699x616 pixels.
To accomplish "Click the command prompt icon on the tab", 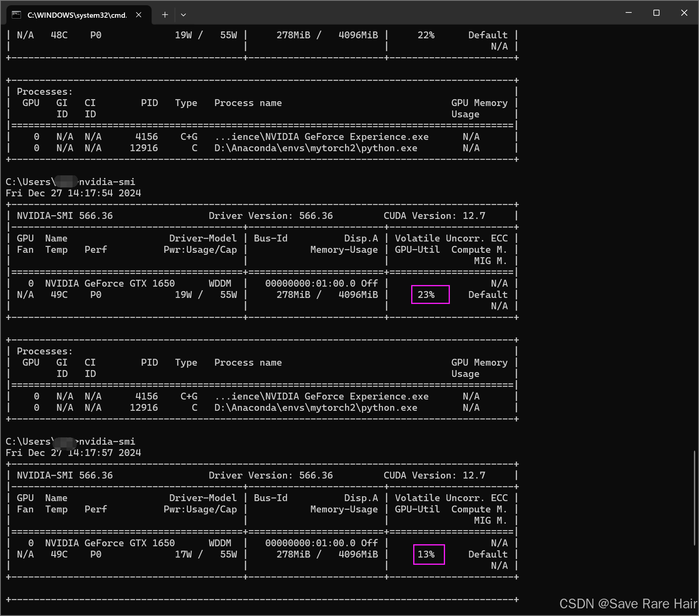I will (x=16, y=15).
